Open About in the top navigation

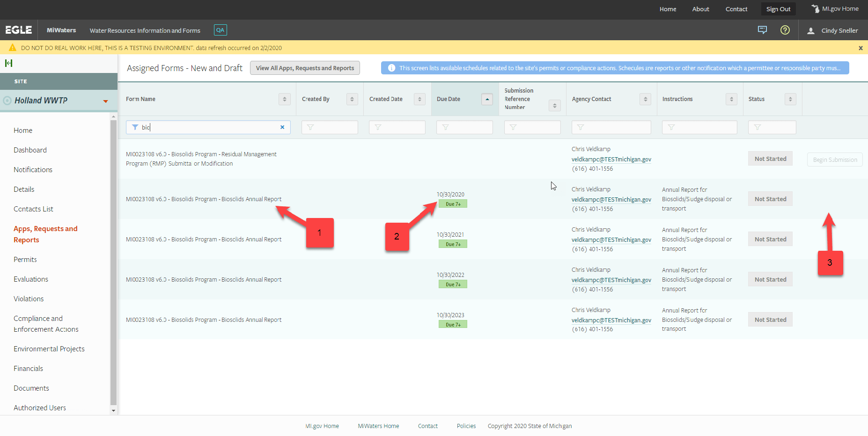tap(700, 9)
